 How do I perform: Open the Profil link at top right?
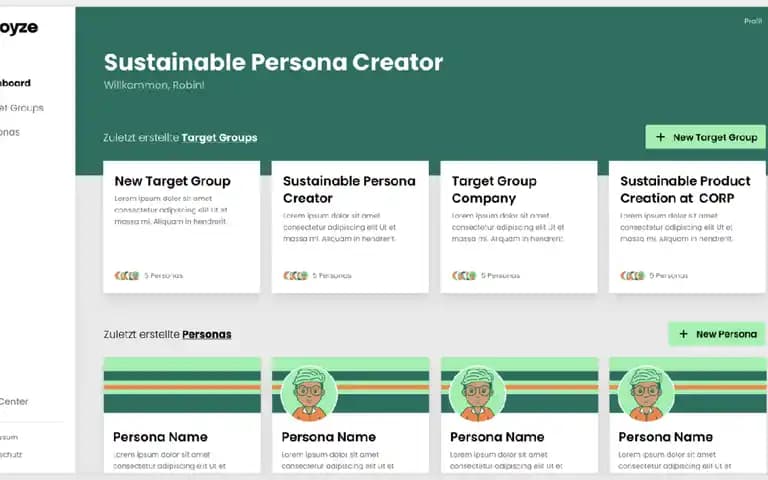click(x=753, y=21)
